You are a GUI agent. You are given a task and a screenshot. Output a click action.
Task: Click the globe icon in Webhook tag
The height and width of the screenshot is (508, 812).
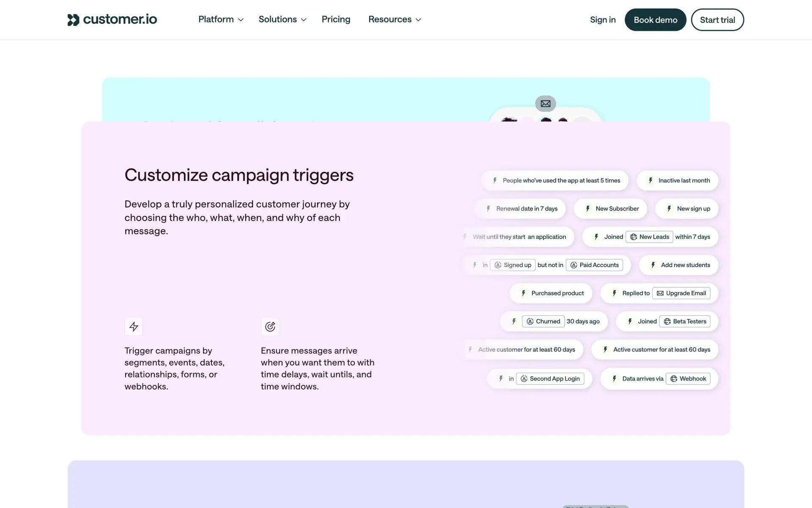tap(674, 379)
